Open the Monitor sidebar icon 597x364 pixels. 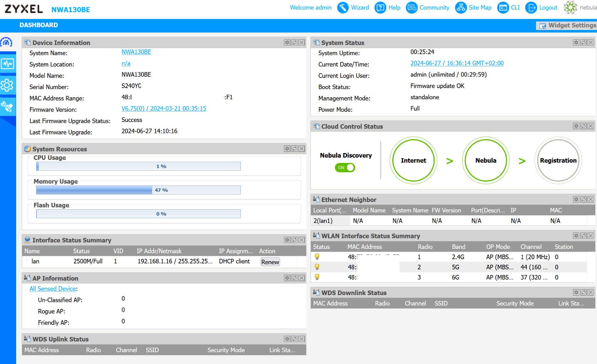pos(7,64)
